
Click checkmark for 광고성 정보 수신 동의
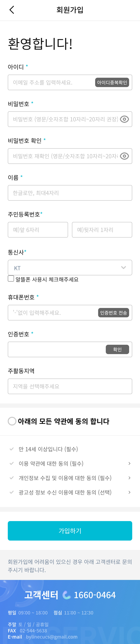coord(12,492)
